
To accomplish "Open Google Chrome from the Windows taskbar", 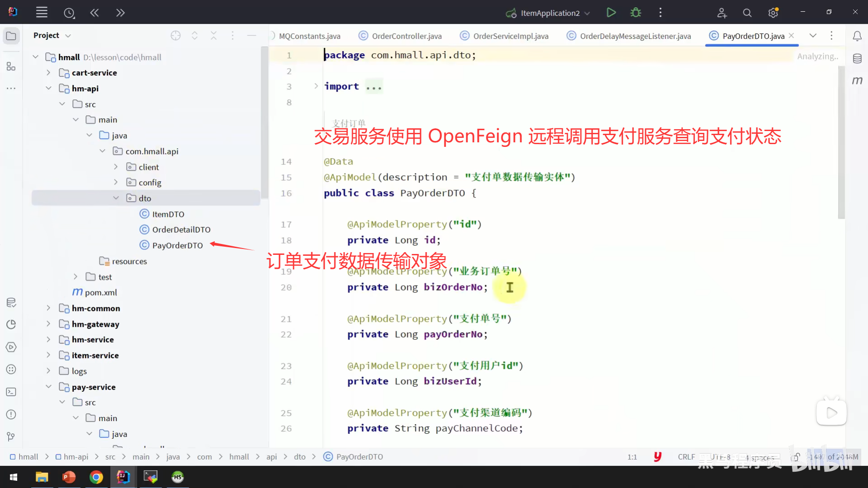I will point(96,477).
